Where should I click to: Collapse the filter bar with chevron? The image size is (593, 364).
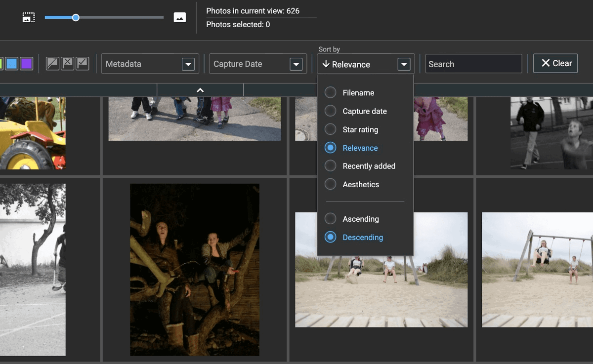coord(200,90)
